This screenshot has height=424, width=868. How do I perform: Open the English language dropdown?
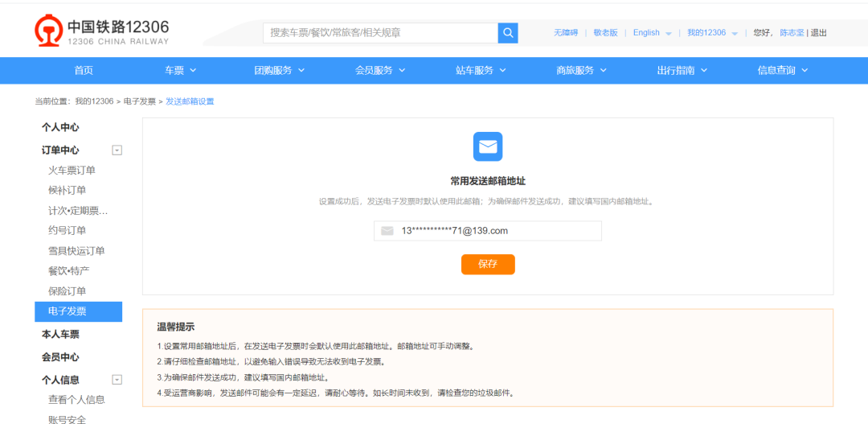click(x=652, y=33)
